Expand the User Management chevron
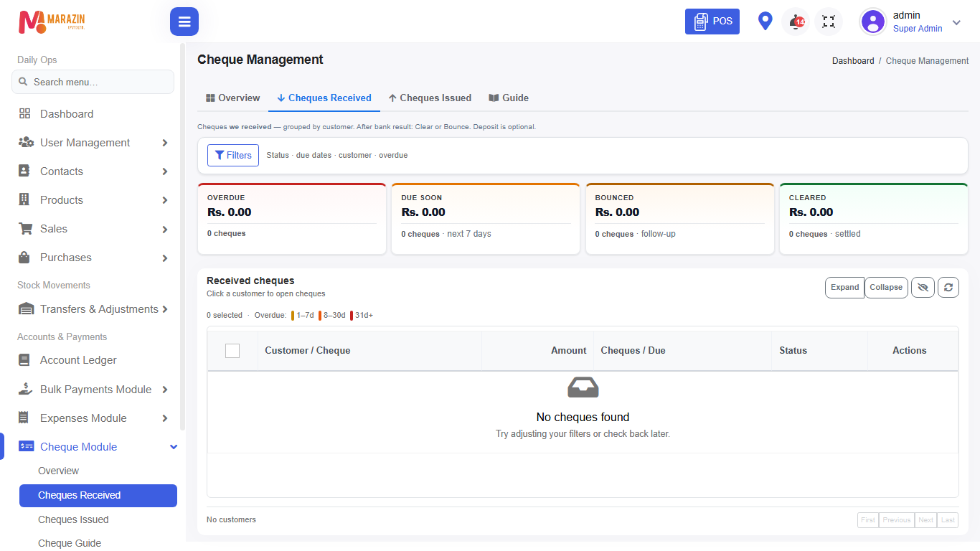Viewport: 980px width, 551px height. [165, 143]
